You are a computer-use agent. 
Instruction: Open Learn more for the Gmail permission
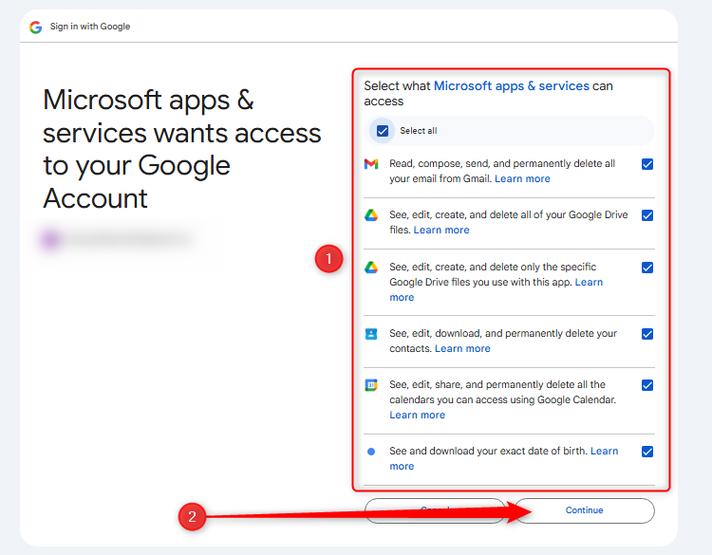click(522, 179)
